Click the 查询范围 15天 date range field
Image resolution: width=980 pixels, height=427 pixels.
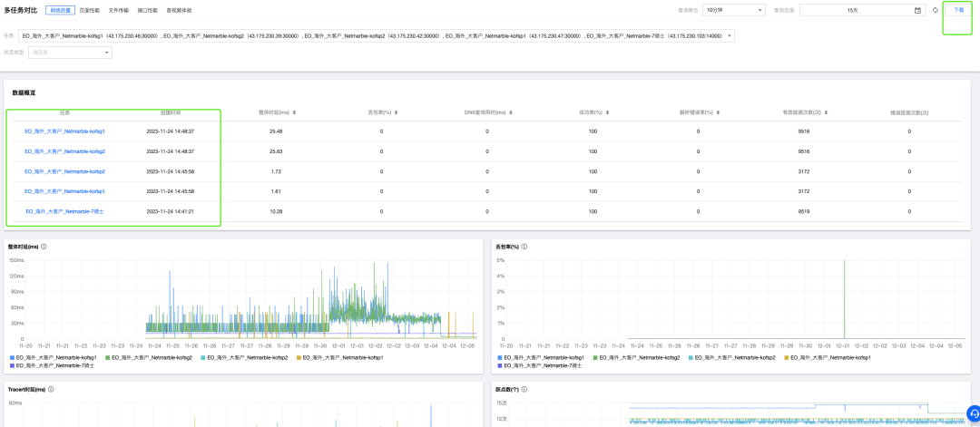click(x=862, y=11)
